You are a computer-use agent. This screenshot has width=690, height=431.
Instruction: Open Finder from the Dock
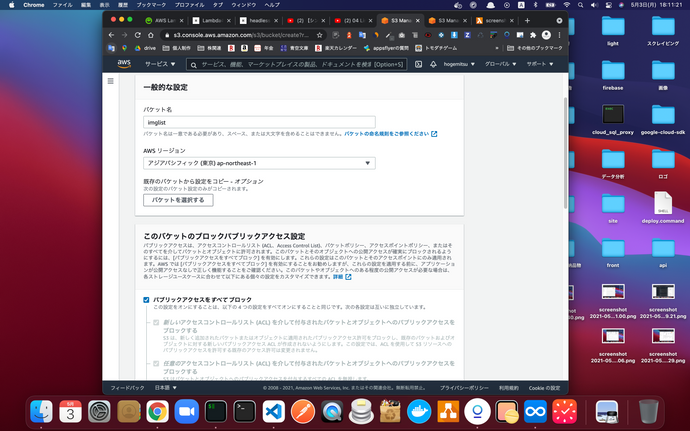point(41,412)
